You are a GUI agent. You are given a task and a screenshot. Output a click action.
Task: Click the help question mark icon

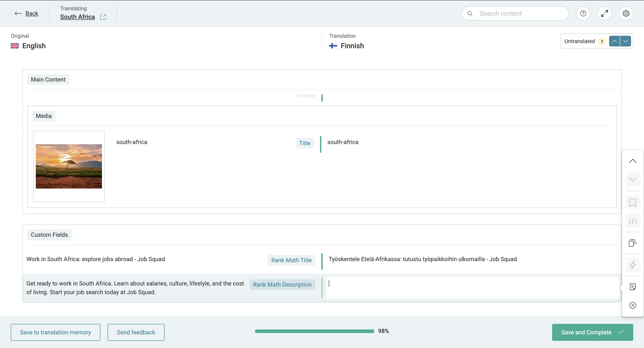pos(583,13)
